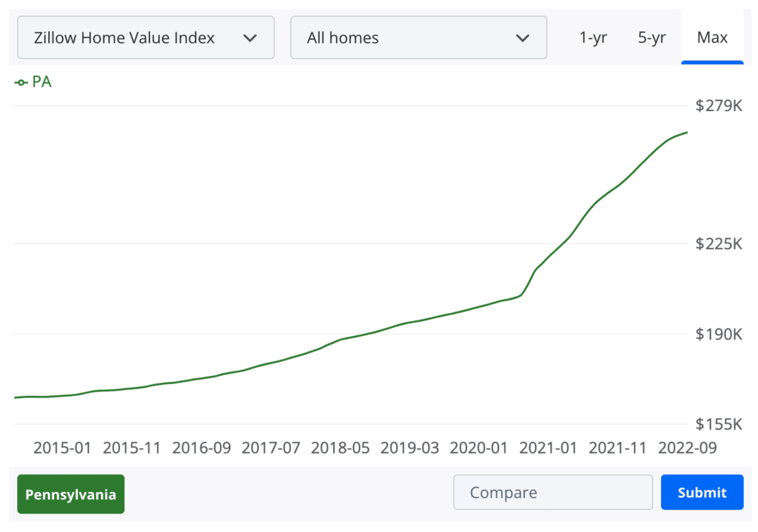
Task: Click the green Pennsylvania button
Action: pos(71,494)
